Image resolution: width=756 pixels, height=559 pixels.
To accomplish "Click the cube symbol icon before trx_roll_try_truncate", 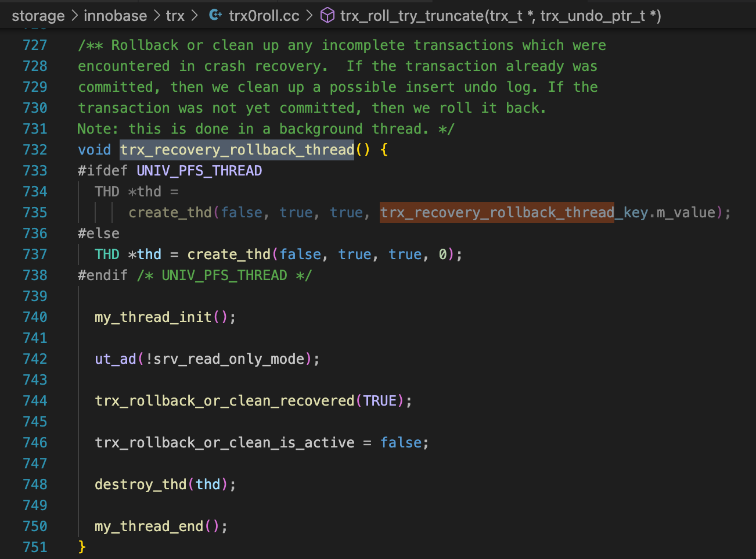I will [x=327, y=15].
